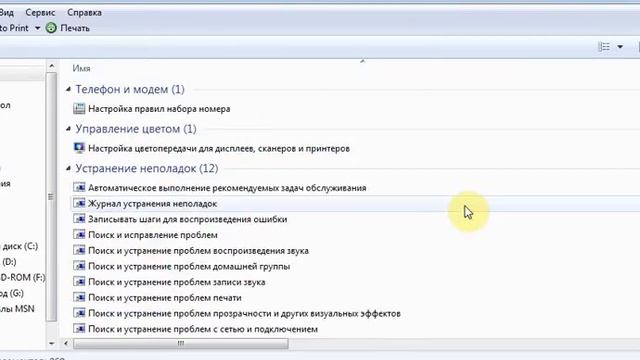Open Автоматическое выполнение рекомендуемых задач обслуживания
Image resolution: width=640 pixels, height=360 pixels.
tap(227, 188)
